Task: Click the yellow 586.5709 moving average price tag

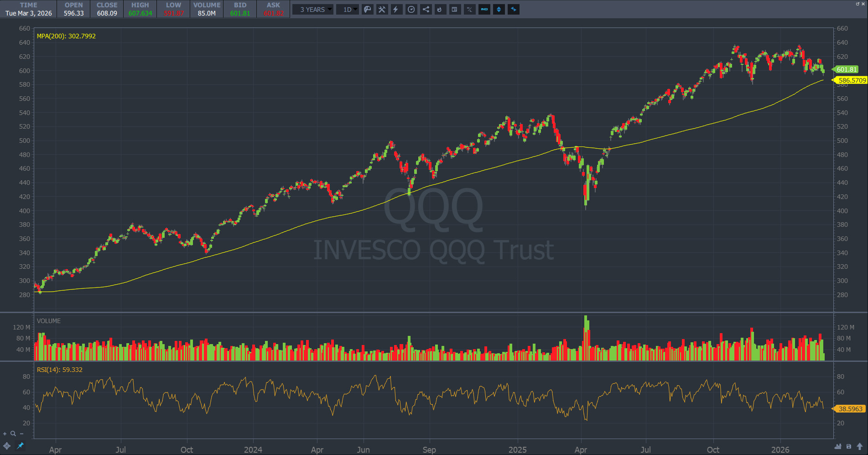Action: (851, 80)
